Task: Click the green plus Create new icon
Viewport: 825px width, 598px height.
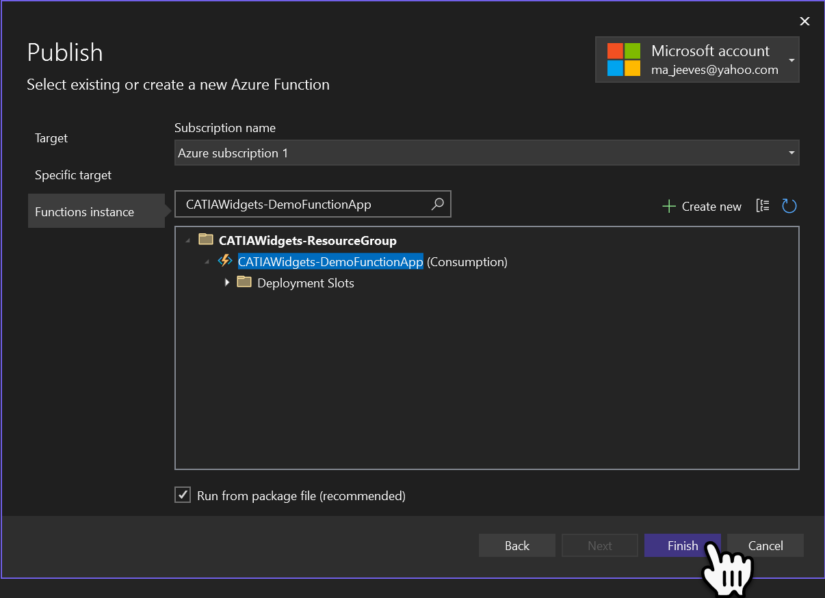Action: pos(668,205)
